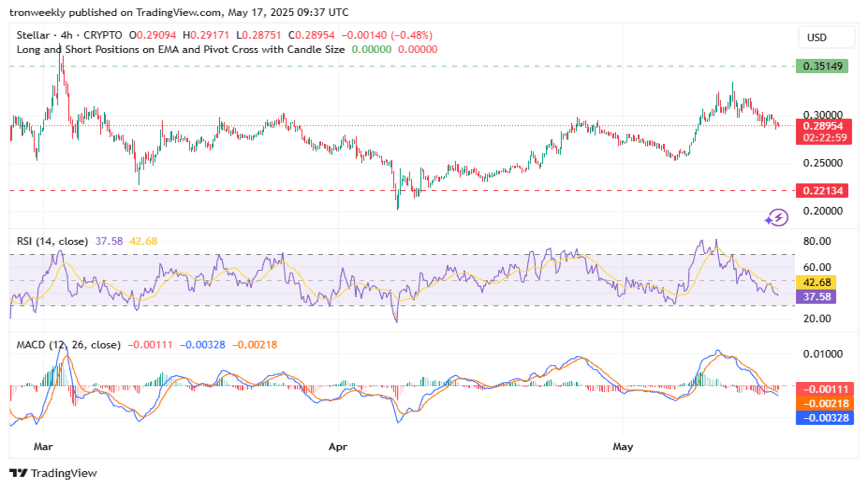Click the MACD histogram -0.00111 red label
868x488 pixels.
825,389
